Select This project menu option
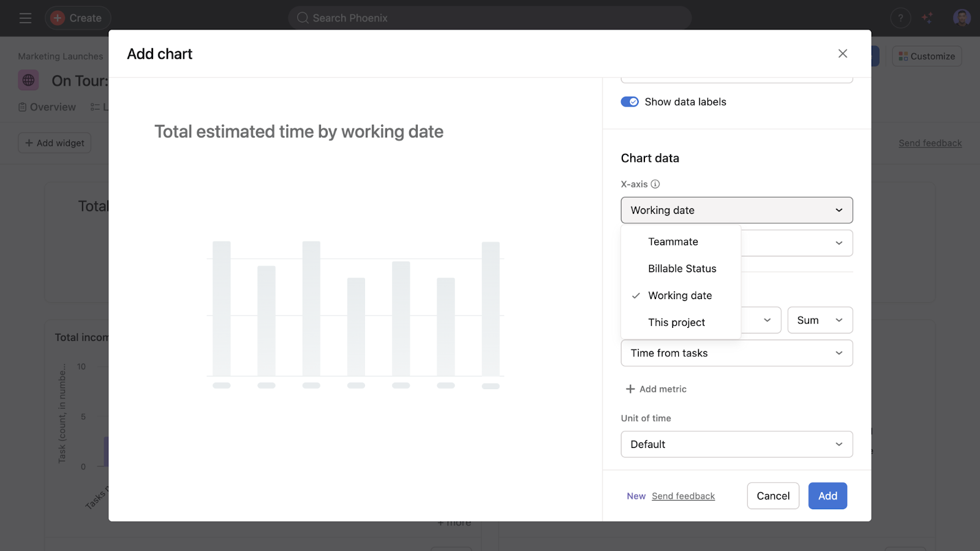980x551 pixels. click(676, 322)
